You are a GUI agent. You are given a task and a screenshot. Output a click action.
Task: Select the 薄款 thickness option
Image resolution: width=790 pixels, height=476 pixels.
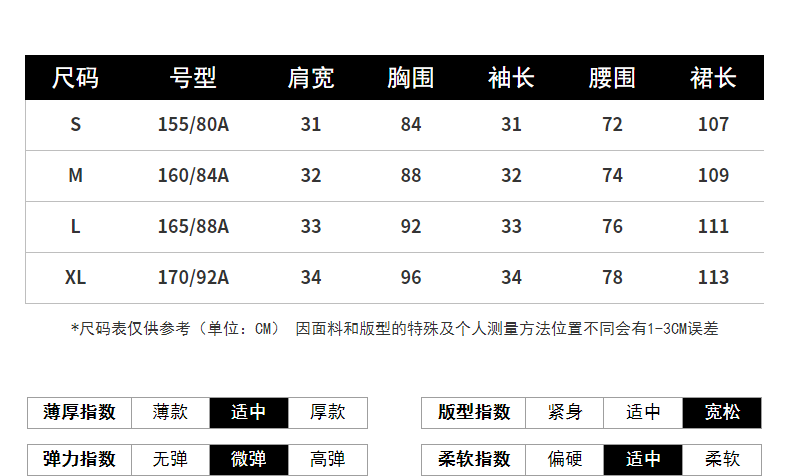click(170, 412)
